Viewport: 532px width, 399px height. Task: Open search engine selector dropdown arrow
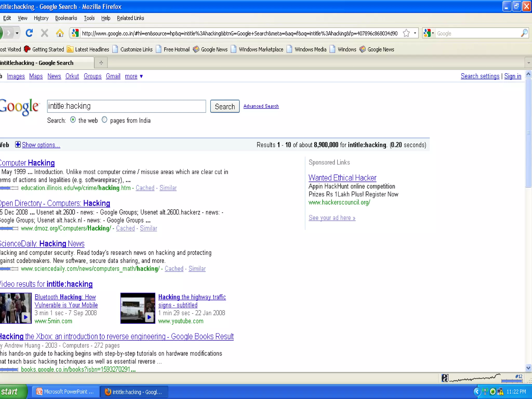[x=433, y=33]
